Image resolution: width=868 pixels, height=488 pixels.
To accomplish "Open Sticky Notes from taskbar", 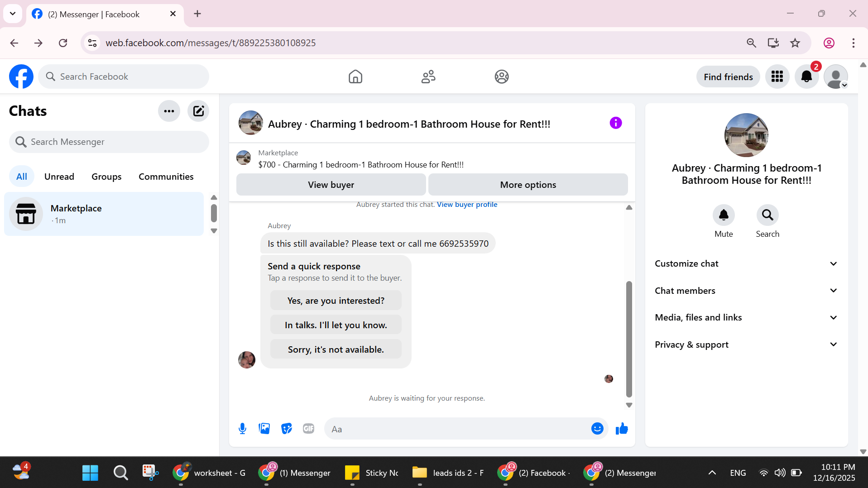I will pyautogui.click(x=372, y=473).
